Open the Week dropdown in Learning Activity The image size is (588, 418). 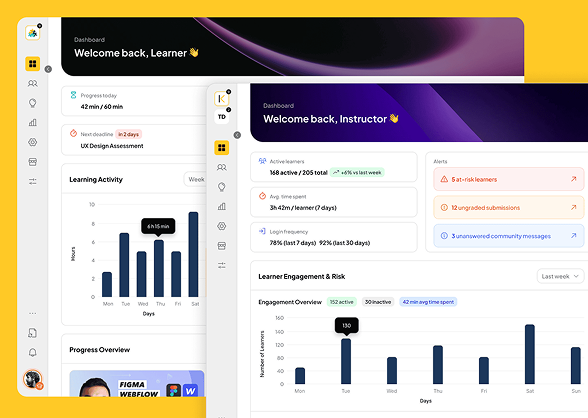[195, 179]
